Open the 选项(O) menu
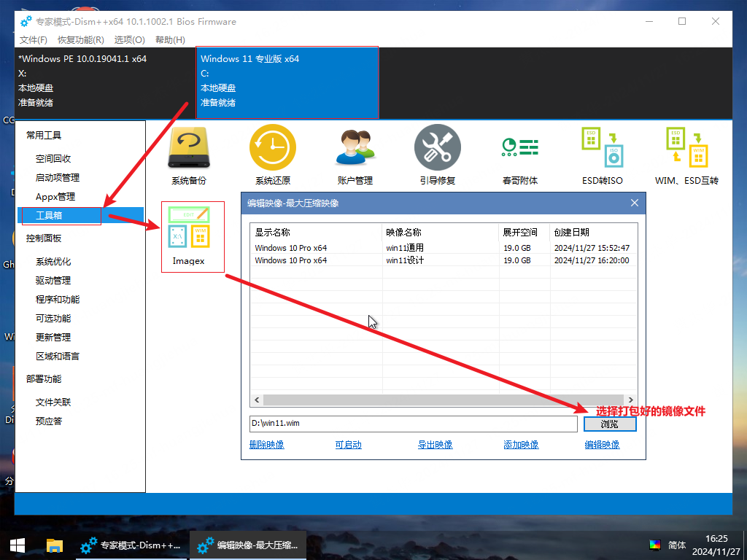The image size is (747, 560). 130,40
